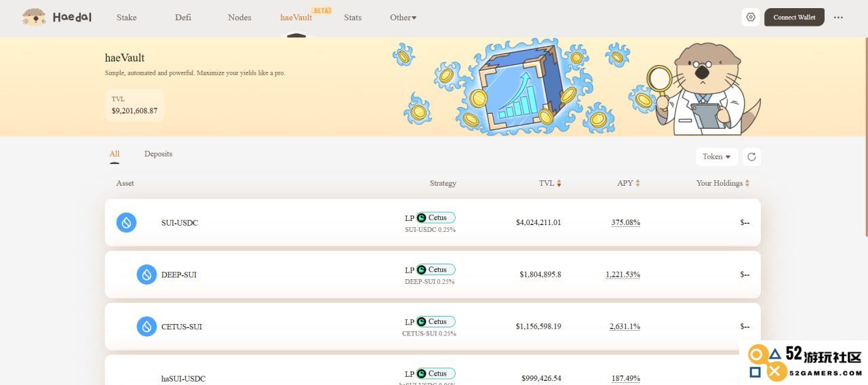Click the Cetus badge in SUI-USDC row
Viewport: 868px width, 385px height.
(x=435, y=218)
